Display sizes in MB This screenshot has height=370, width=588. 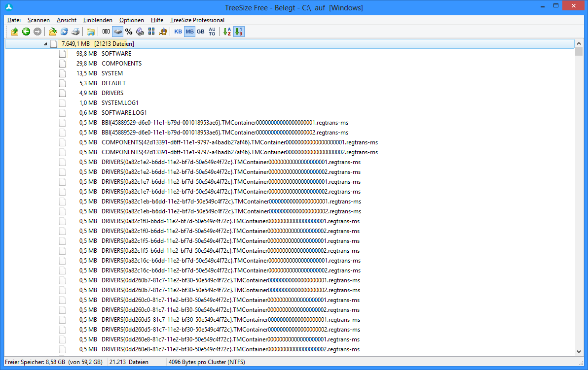point(190,32)
